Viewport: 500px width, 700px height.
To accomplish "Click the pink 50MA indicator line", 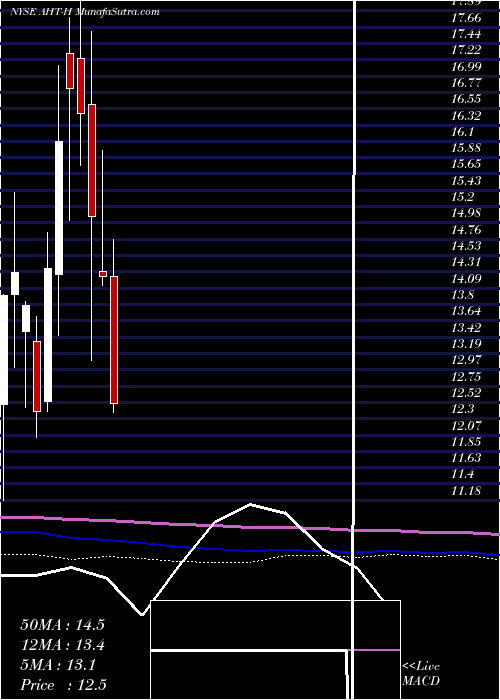I will pyautogui.click(x=250, y=527).
